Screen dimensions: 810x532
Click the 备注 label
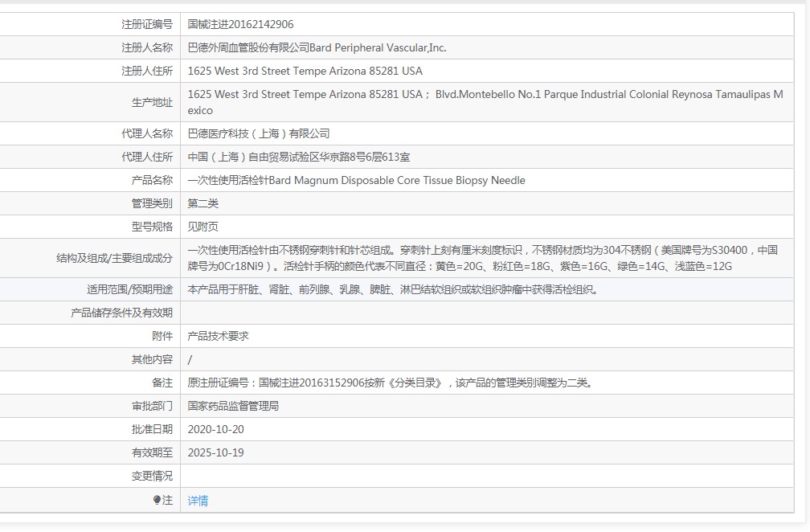[162, 383]
